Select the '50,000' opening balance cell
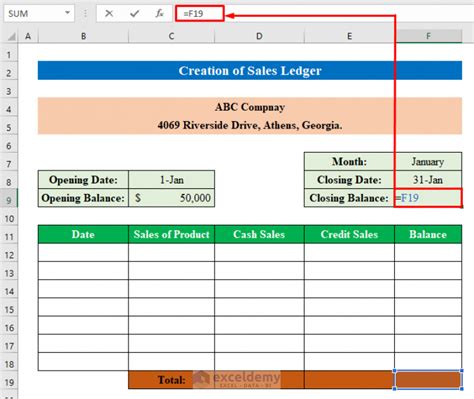474x399 pixels. (x=171, y=198)
